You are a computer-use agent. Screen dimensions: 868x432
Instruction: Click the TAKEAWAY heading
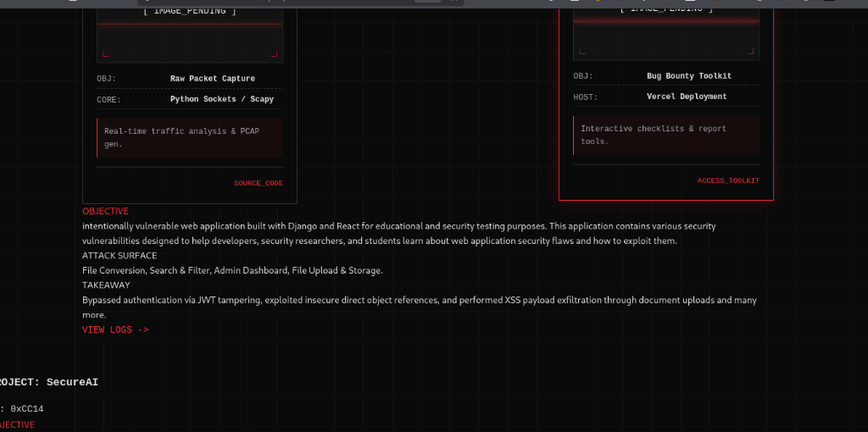106,285
